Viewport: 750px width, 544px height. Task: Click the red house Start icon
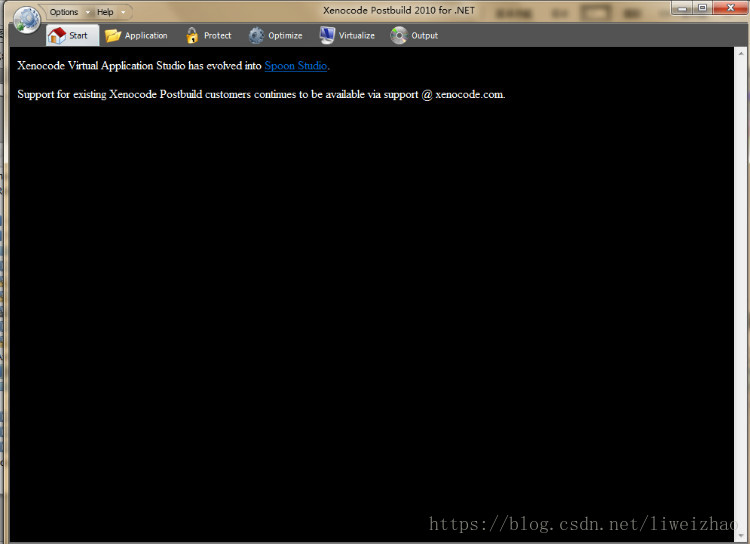57,35
